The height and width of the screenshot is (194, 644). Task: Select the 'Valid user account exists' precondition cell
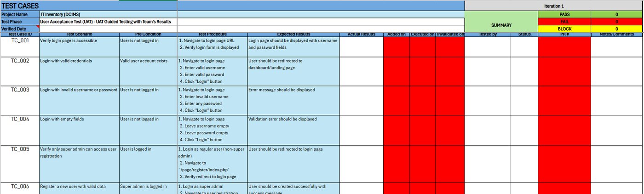[x=148, y=71]
